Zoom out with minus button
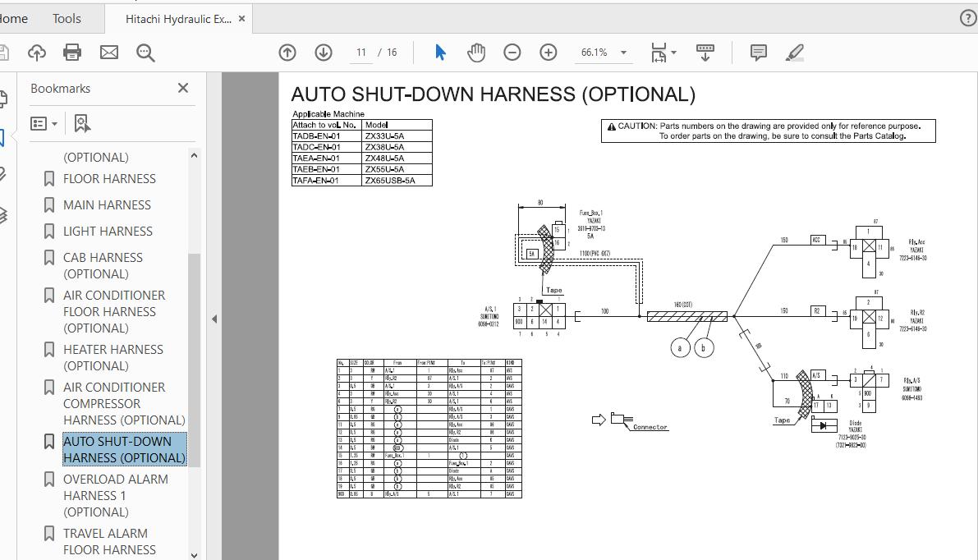The image size is (978, 560). (512, 53)
